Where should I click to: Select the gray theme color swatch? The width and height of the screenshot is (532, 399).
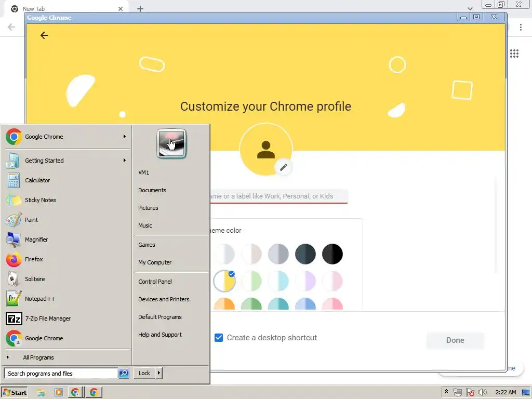click(278, 254)
